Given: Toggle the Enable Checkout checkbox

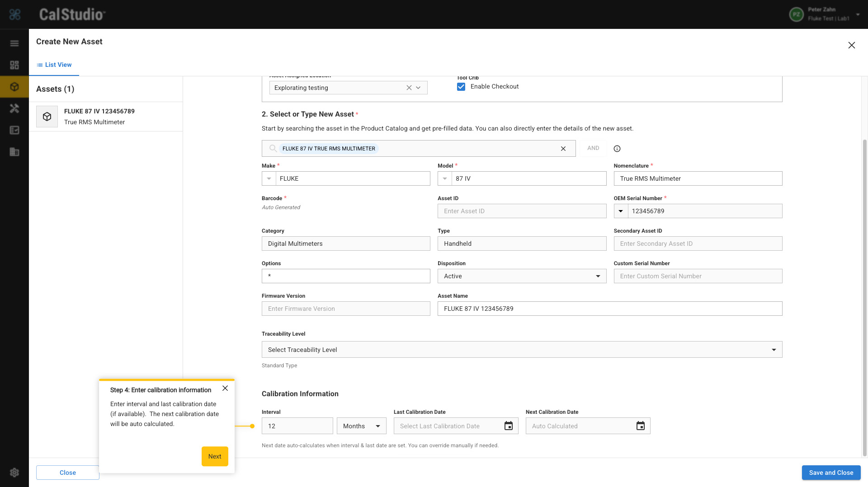Looking at the screenshot, I should 461,87.
